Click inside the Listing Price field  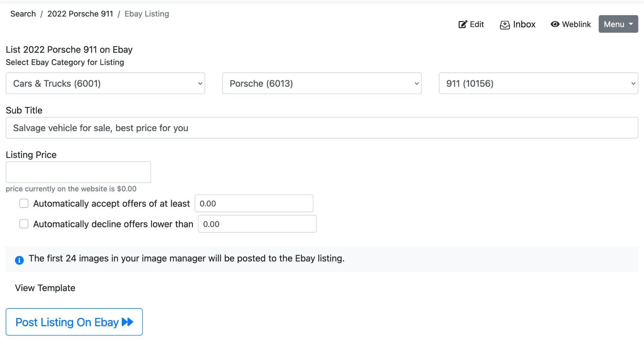click(x=78, y=172)
